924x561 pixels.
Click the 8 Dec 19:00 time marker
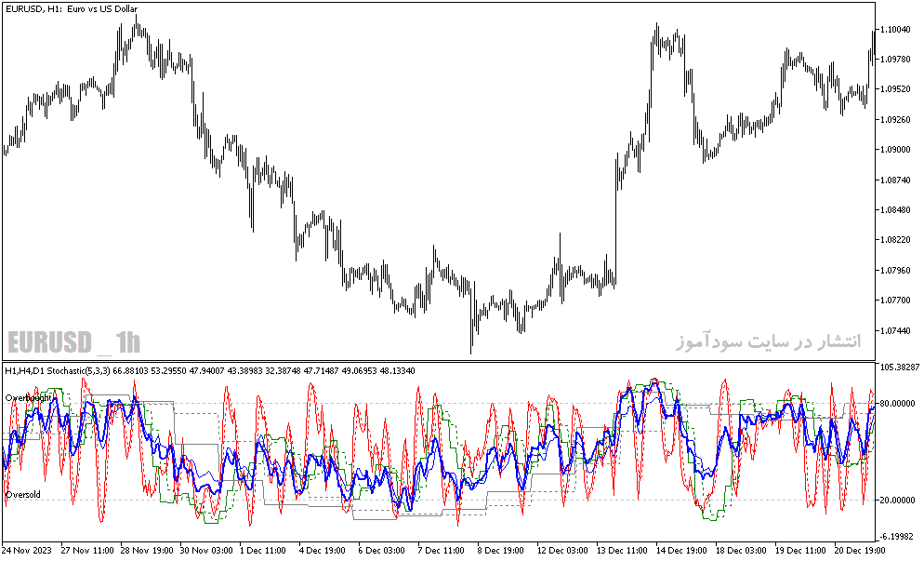coord(500,551)
